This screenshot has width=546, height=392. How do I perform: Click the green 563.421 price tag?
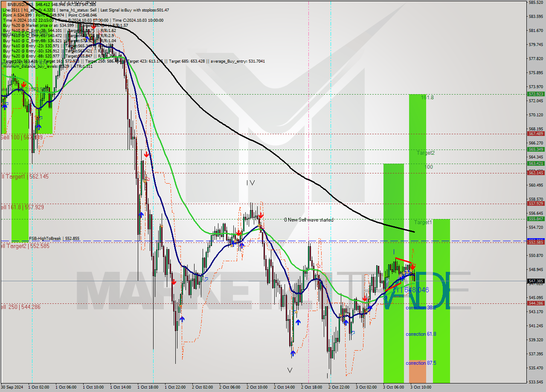(536, 164)
